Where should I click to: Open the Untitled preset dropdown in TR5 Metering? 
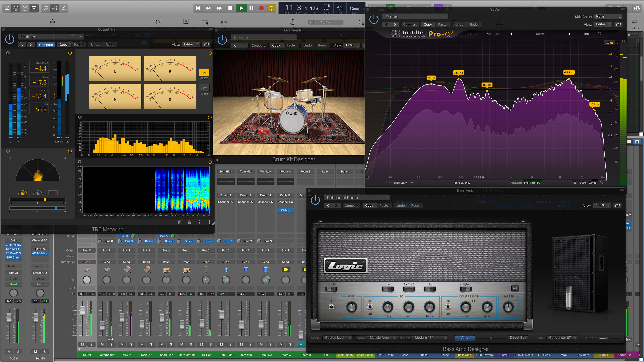point(51,36)
